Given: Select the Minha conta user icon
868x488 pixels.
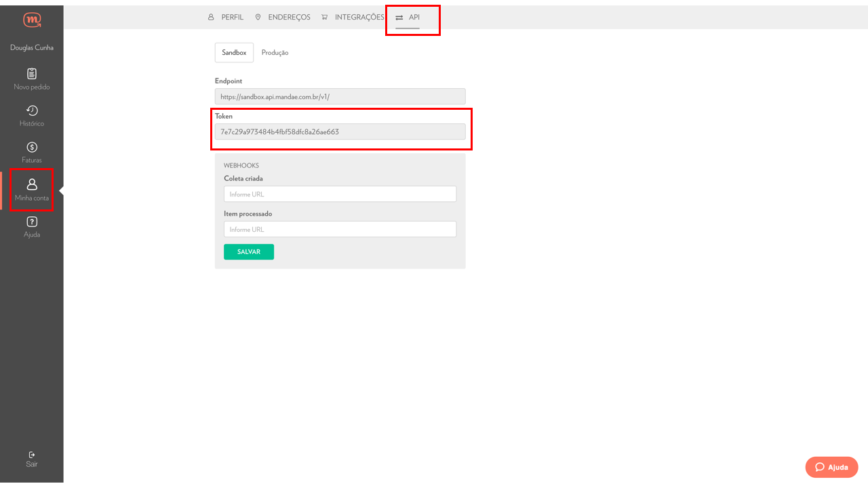Looking at the screenshot, I should (x=32, y=184).
